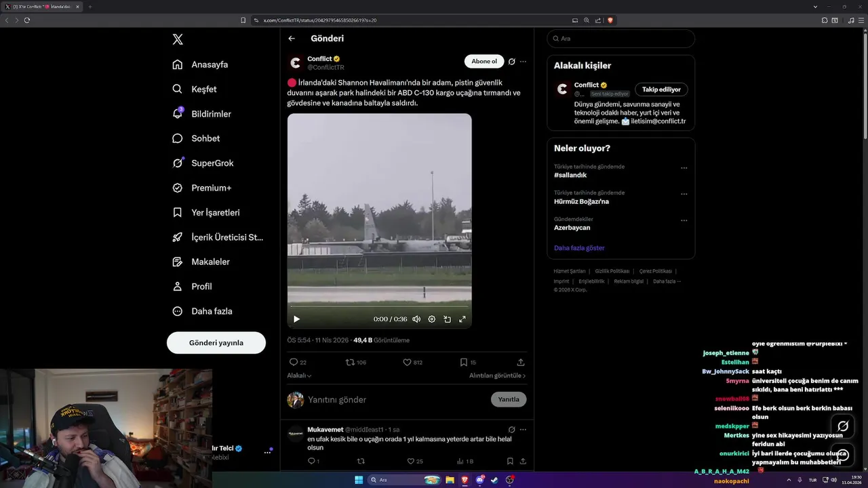The image size is (868, 488).
Task: Open options for Hürmüz Boğazı'na trend
Action: pyautogui.click(x=684, y=195)
